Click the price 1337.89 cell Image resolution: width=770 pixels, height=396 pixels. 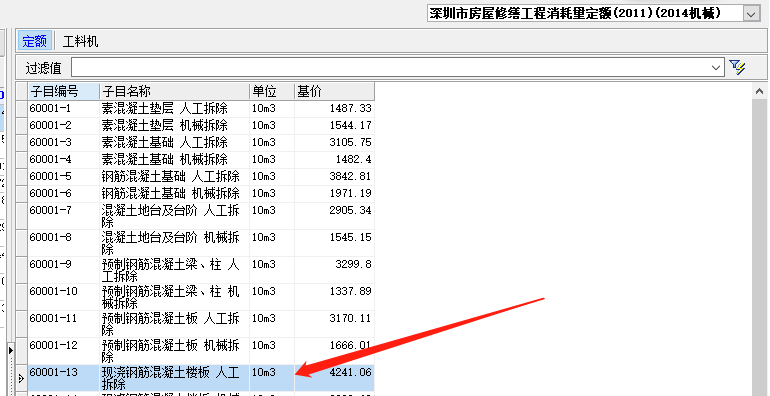[x=334, y=297]
